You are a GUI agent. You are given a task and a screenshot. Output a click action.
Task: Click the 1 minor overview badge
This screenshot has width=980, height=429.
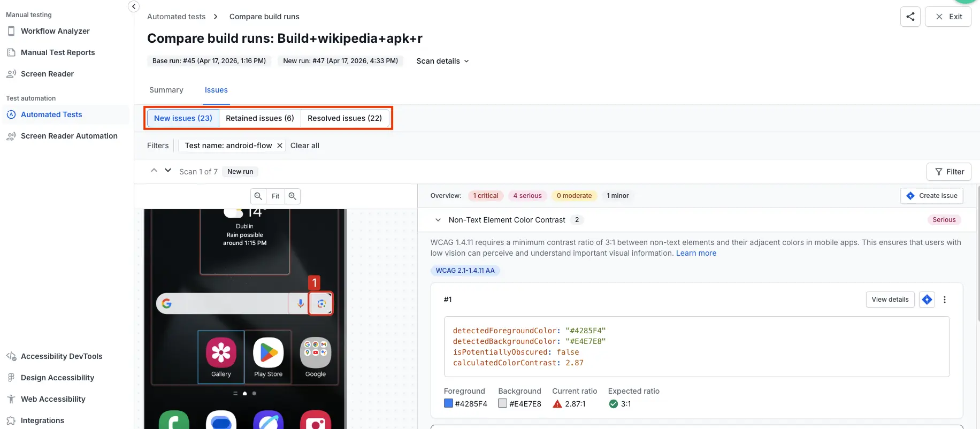618,196
